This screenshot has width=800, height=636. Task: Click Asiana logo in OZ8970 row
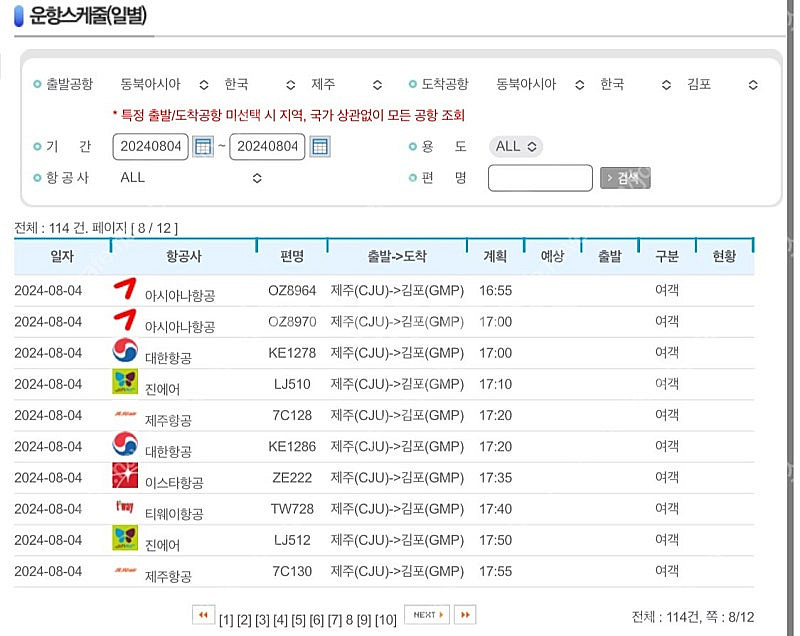tap(125, 320)
